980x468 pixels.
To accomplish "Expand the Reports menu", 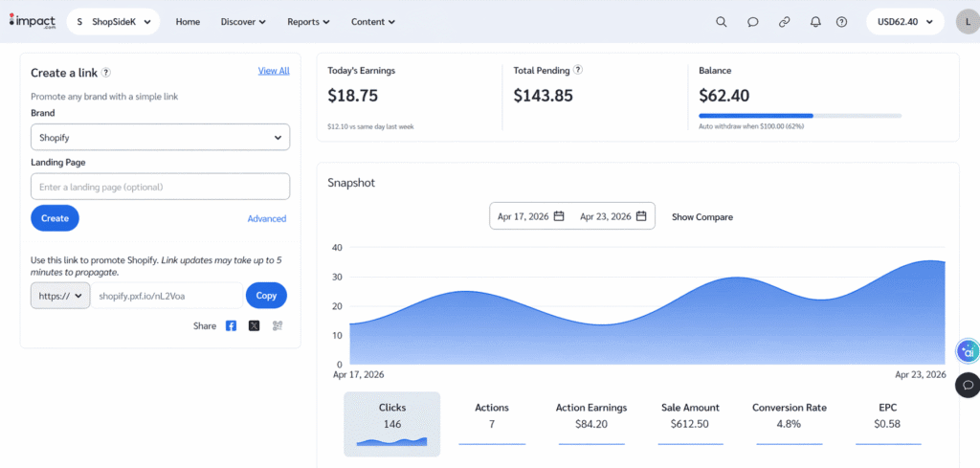I will coord(308,22).
